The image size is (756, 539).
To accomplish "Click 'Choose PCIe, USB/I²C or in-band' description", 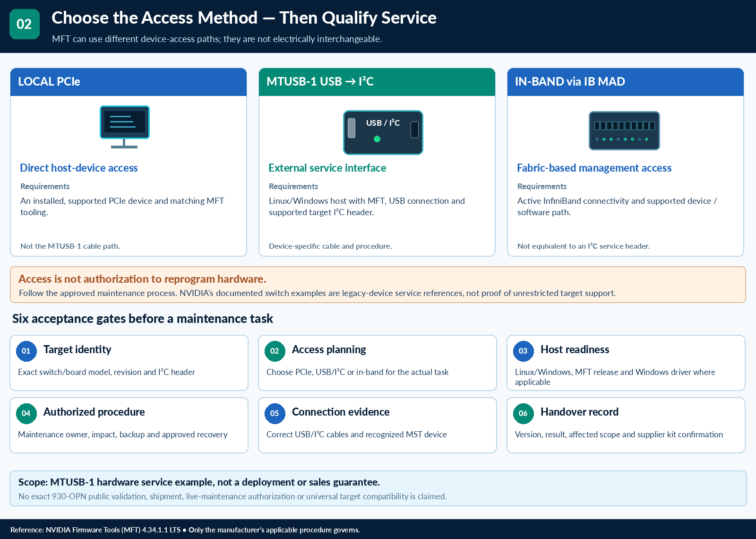I will (x=358, y=372).
